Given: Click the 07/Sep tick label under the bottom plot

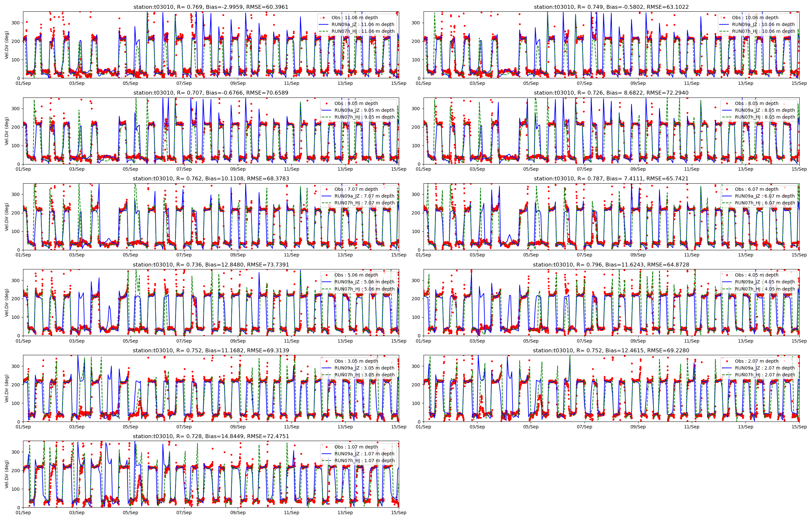Looking at the screenshot, I should pos(184,513).
